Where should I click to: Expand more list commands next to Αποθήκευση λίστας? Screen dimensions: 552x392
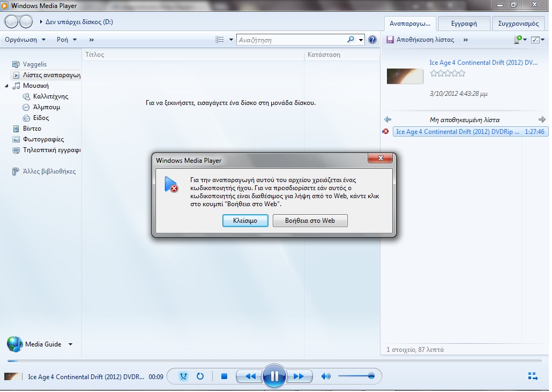[x=465, y=40]
